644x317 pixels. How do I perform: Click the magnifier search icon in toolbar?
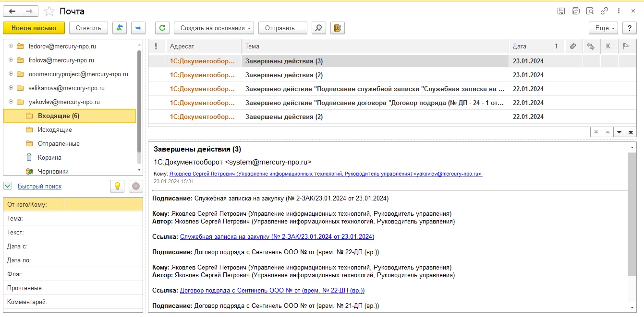pyautogui.click(x=318, y=28)
